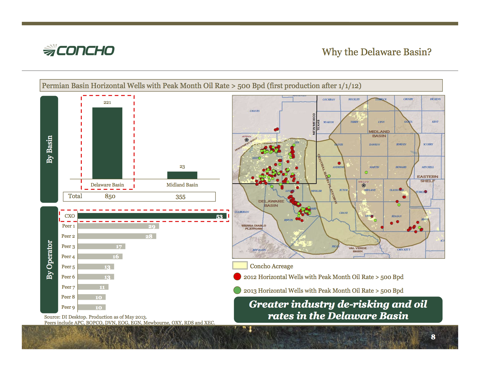The image size is (480, 371).
Task: Click the DI Desktop source footnote
Action: (95, 317)
